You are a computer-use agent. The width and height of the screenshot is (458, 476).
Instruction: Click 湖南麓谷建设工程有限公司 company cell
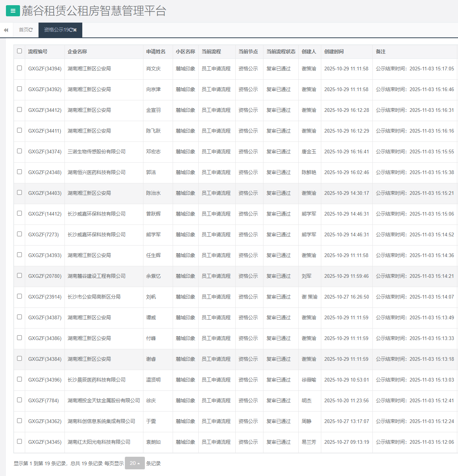click(x=96, y=276)
